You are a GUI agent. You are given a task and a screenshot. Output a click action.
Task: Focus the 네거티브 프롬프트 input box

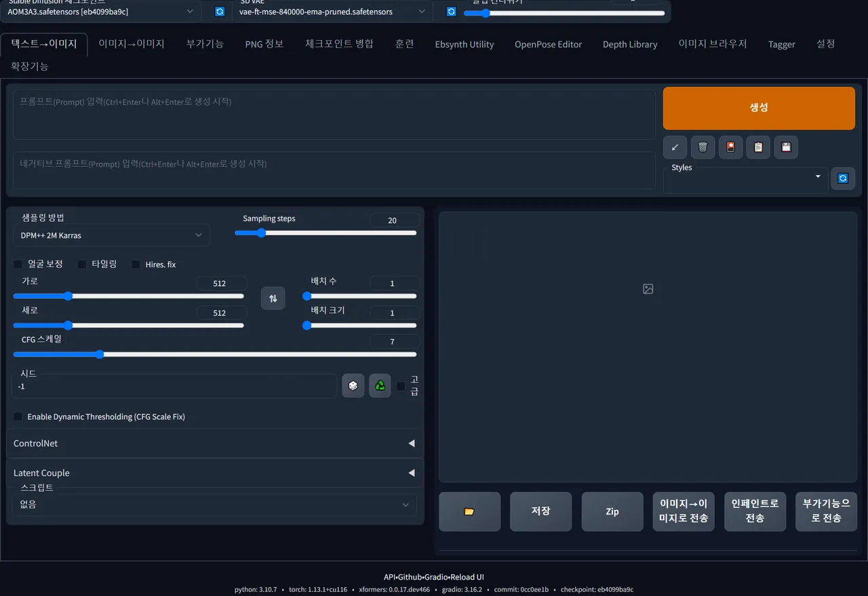334,170
